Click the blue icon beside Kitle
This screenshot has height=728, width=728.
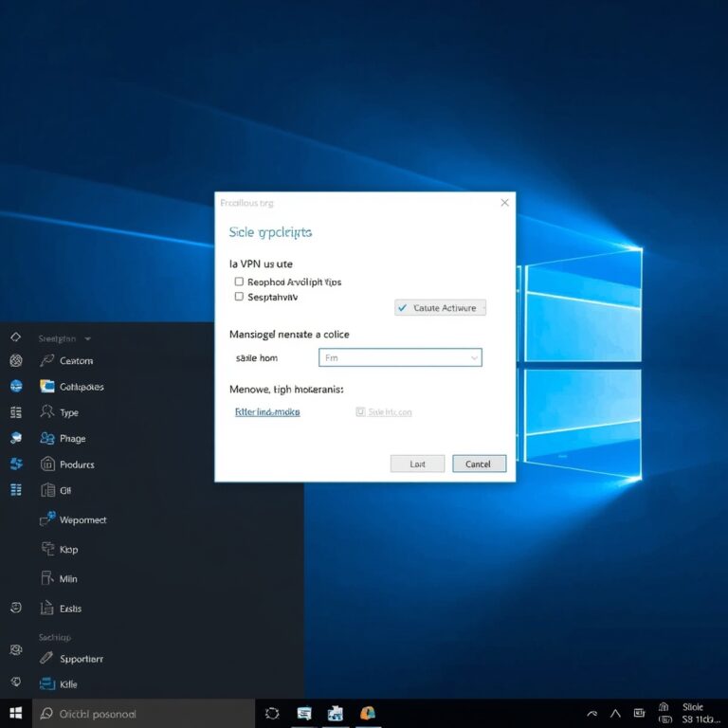[x=46, y=683]
